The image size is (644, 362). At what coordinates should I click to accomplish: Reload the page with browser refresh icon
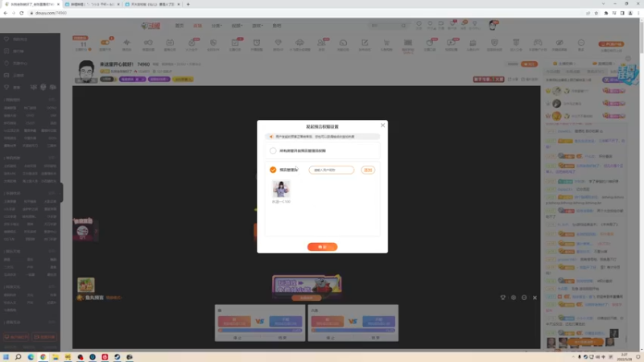click(22, 13)
